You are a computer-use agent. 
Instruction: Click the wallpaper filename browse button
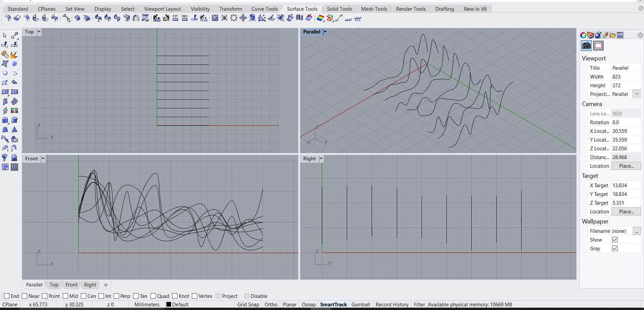click(636, 231)
